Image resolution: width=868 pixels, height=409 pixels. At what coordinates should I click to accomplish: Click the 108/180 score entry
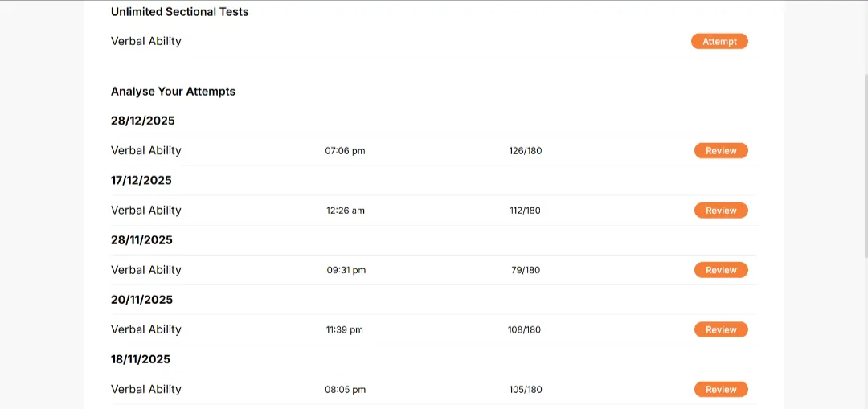coord(524,330)
